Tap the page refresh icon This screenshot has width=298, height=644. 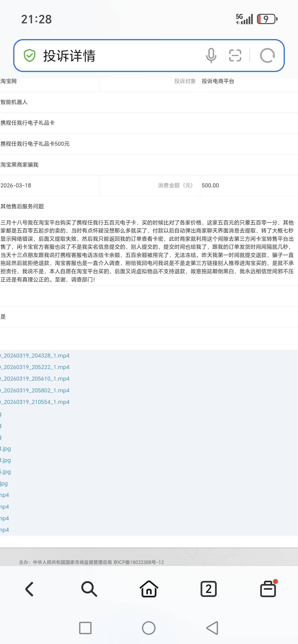[x=267, y=56]
